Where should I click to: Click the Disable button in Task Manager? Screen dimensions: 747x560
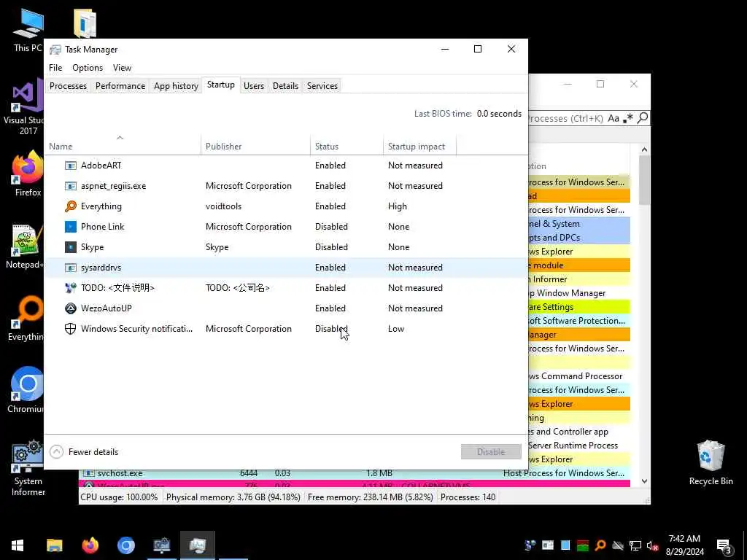(x=491, y=451)
